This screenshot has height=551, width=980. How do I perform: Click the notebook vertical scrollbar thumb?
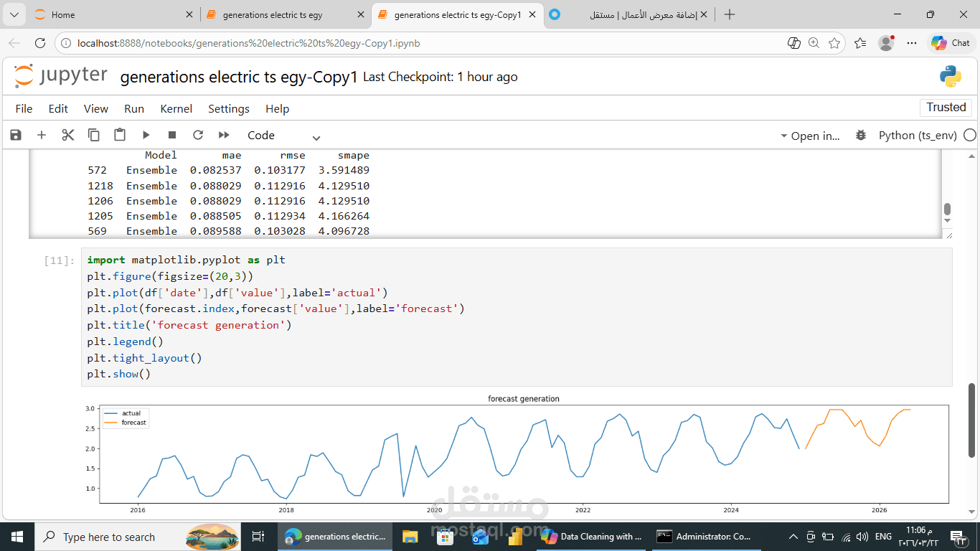(972, 420)
